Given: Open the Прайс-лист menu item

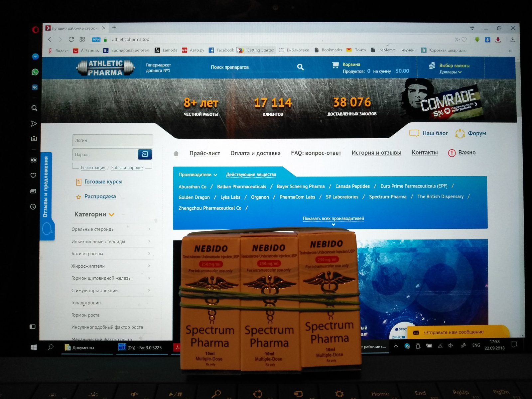Looking at the screenshot, I should pos(204,153).
